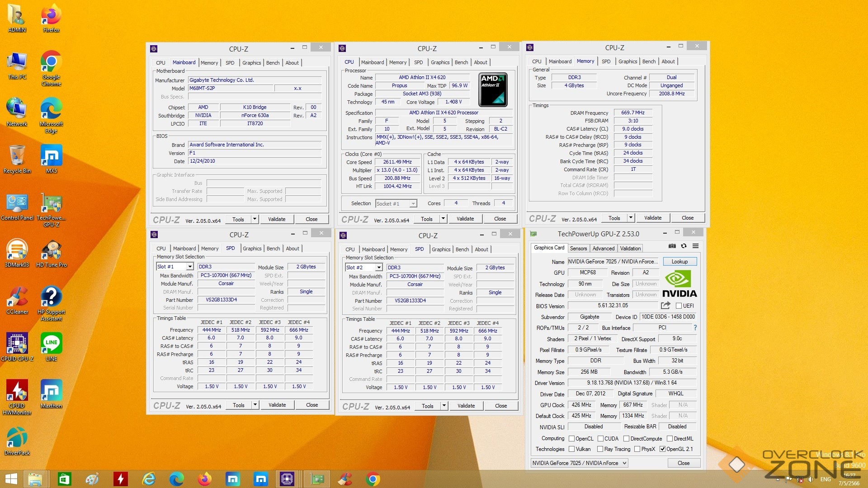868x488 pixels.
Task: Click the GPU-Z screenshot camera icon
Action: pyautogui.click(x=672, y=246)
